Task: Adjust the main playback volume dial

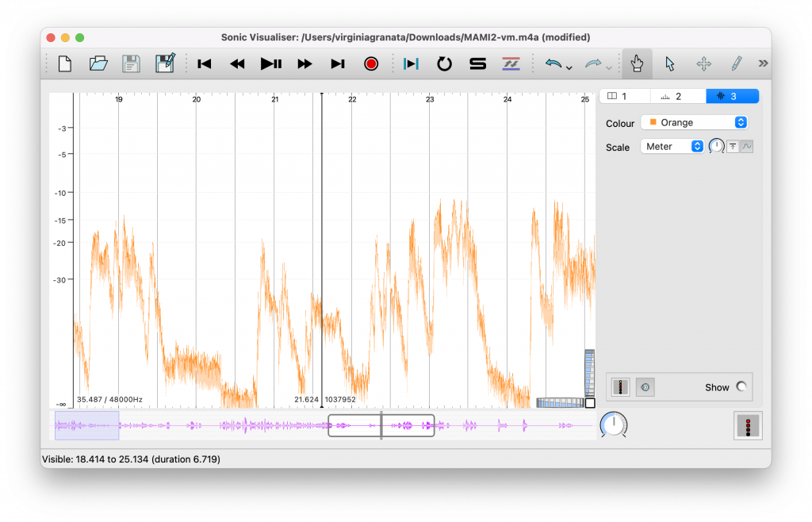Action: point(614,424)
